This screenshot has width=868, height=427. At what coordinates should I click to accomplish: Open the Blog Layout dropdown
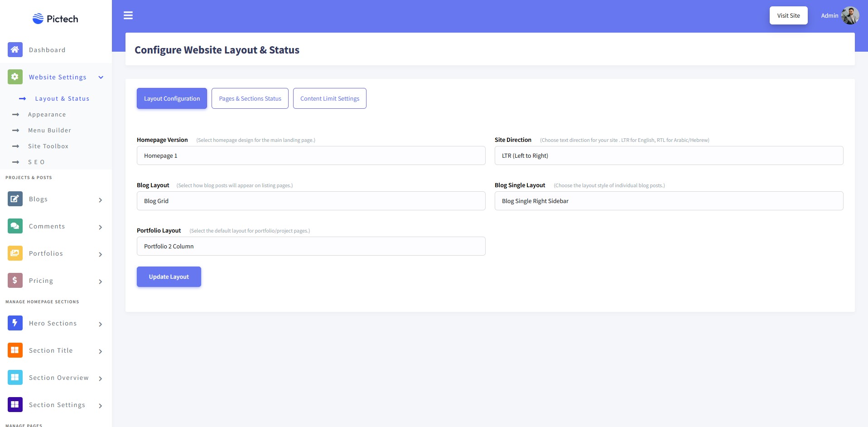coord(311,201)
